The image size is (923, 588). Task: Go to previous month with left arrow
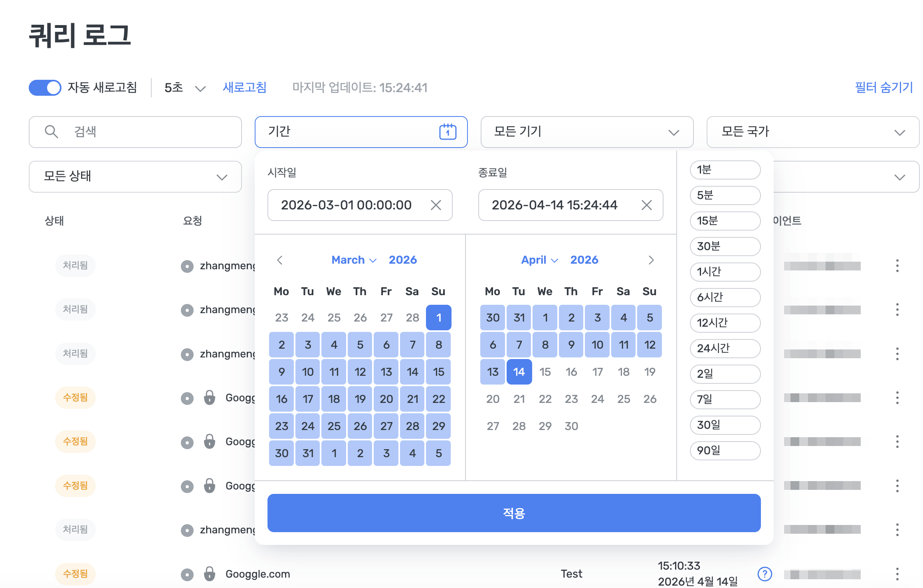280,260
